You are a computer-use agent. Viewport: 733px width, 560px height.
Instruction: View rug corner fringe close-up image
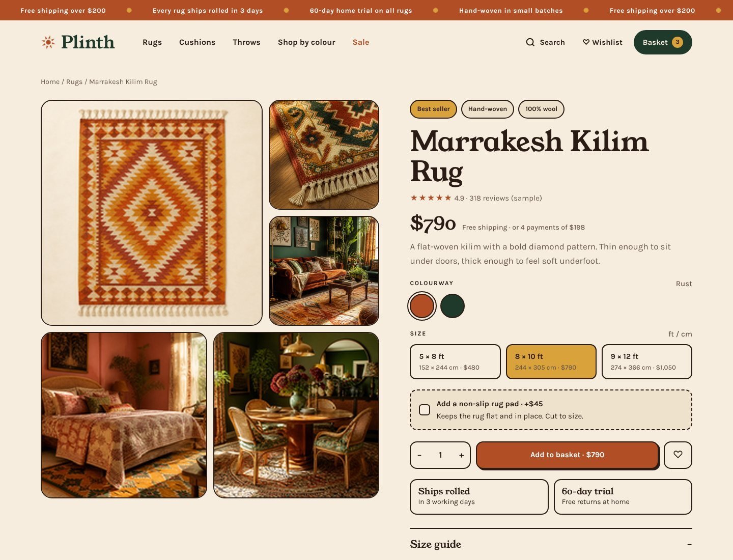324,155
